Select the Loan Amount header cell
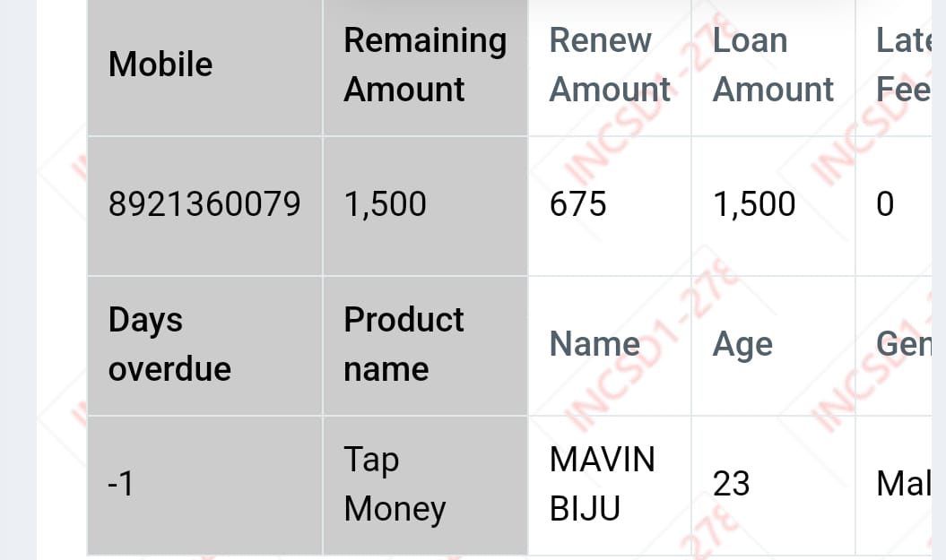The image size is (946, 560). [772, 65]
